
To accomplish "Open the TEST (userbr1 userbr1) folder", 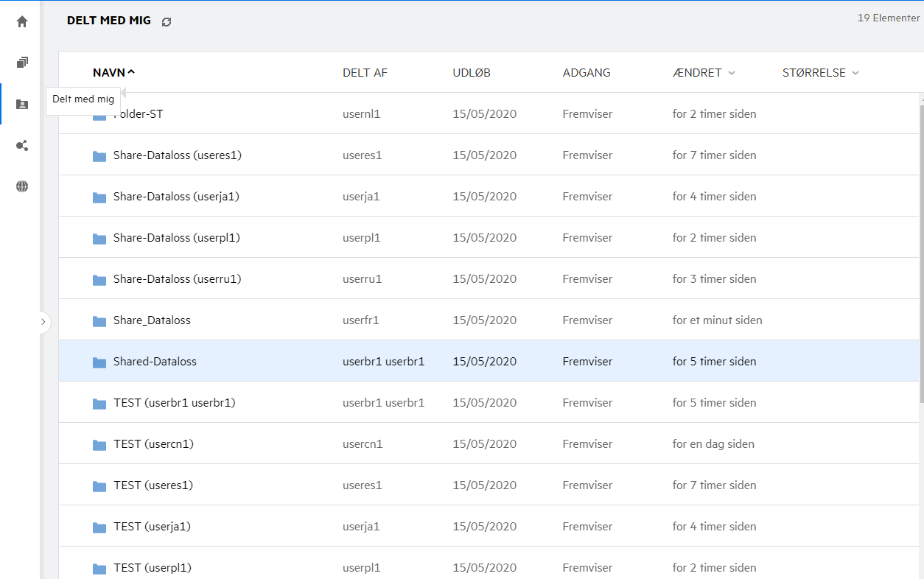I will coord(175,403).
